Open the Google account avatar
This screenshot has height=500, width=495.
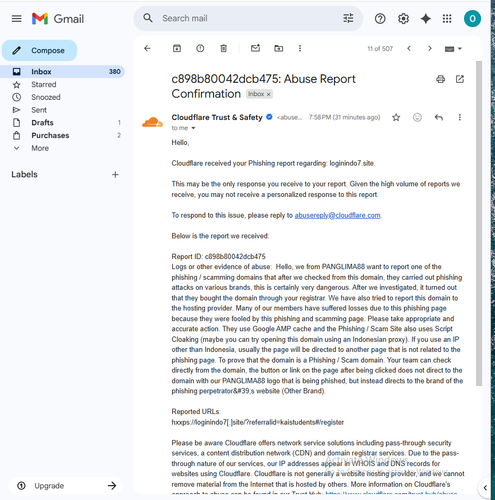(472, 19)
